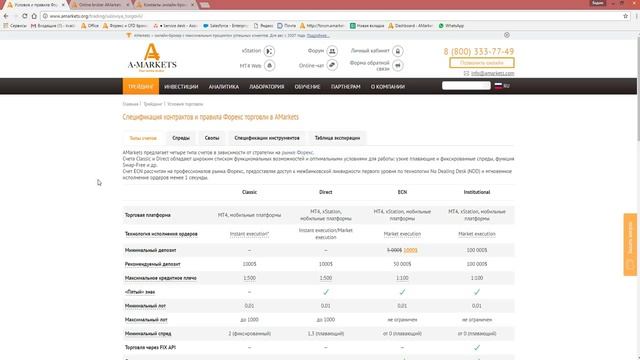Open the xStation platform icon
The width and height of the screenshot is (640, 360).
tap(269, 51)
